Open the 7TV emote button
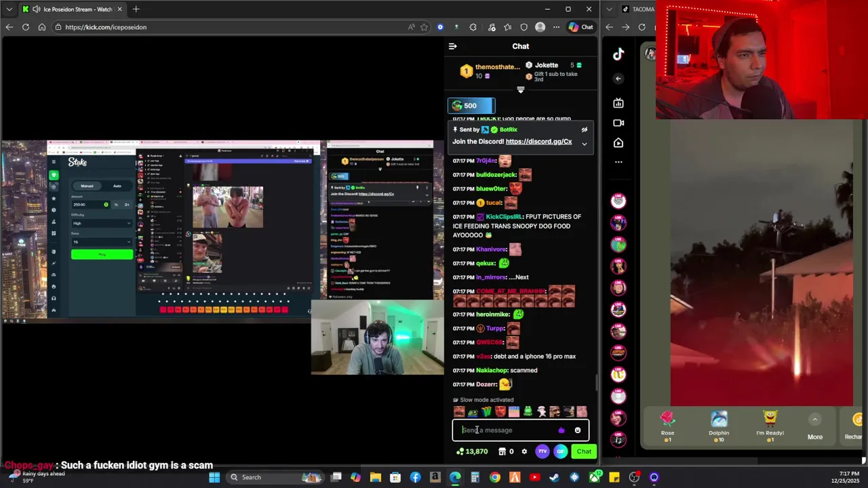The height and width of the screenshot is (488, 868). coord(542,451)
